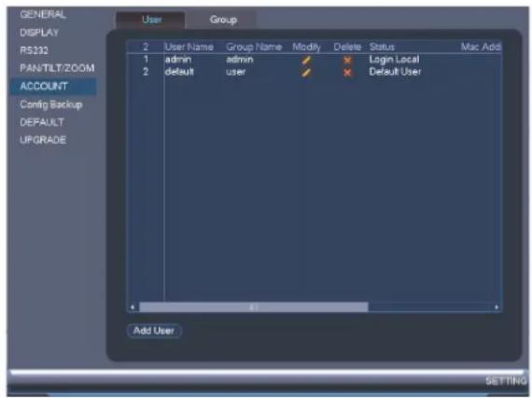Open the DISPLAY settings menu

(39, 33)
